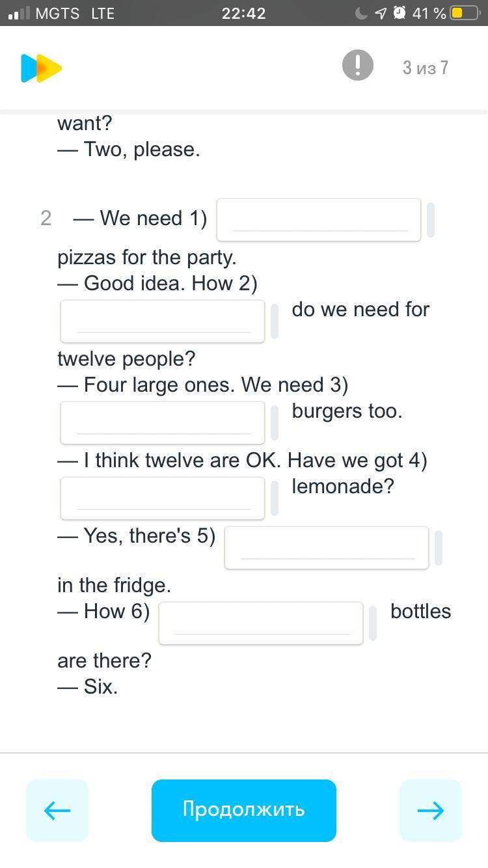
Task: Tap the gray handle beside blank 5
Action: (x=438, y=548)
